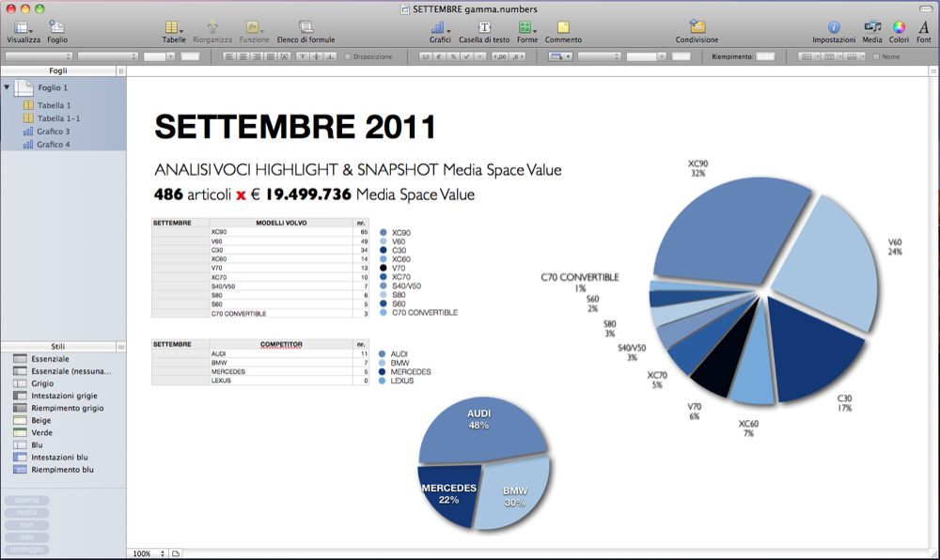
Task: Enable the Disposizione checkbox
Action: pos(349,57)
